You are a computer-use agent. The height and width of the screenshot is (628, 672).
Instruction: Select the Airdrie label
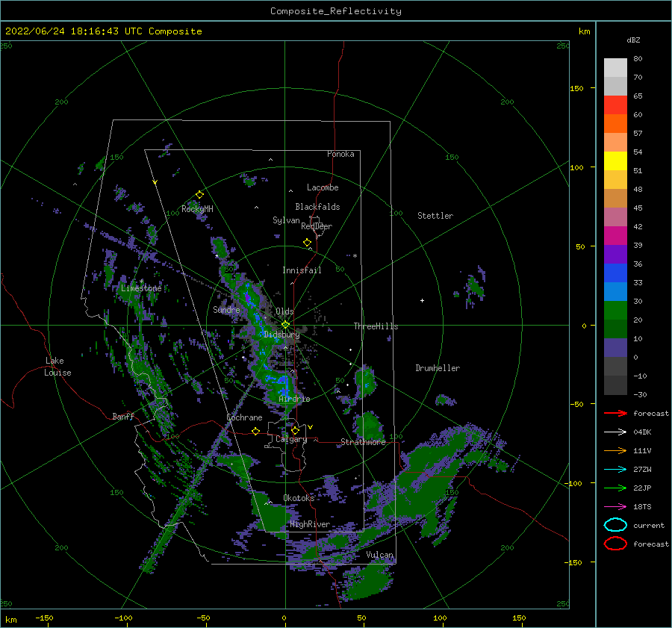pos(294,399)
